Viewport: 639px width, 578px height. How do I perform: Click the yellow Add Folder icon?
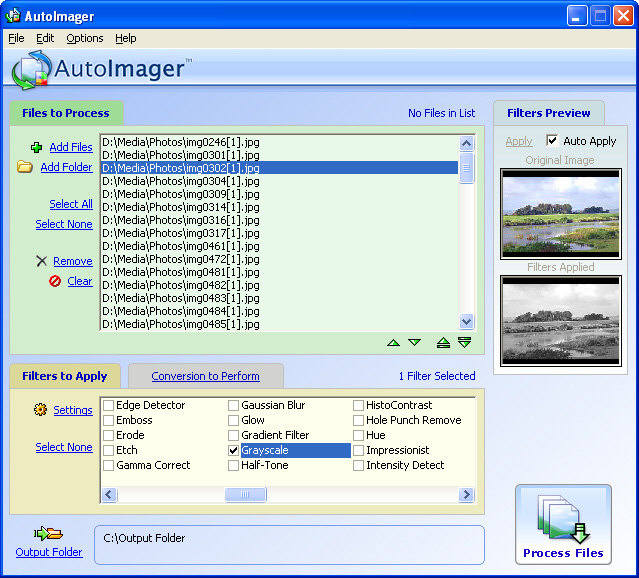pyautogui.click(x=25, y=167)
